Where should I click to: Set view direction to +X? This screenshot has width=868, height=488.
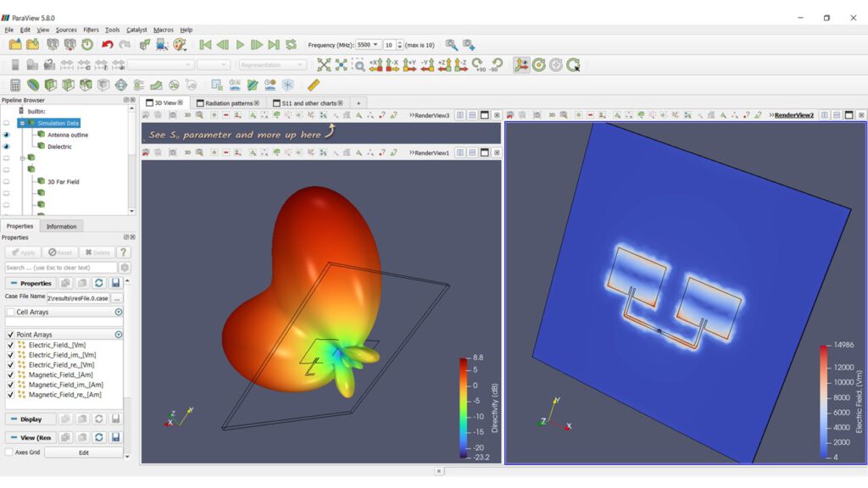coord(376,65)
